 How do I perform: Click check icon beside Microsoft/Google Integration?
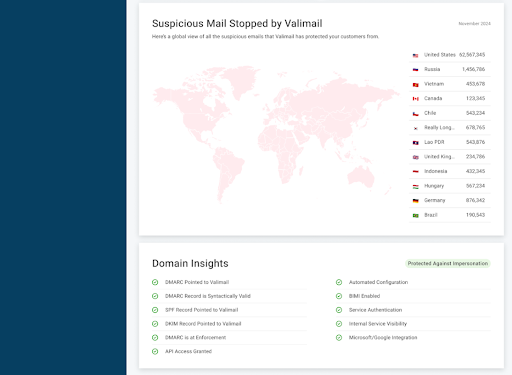click(339, 338)
